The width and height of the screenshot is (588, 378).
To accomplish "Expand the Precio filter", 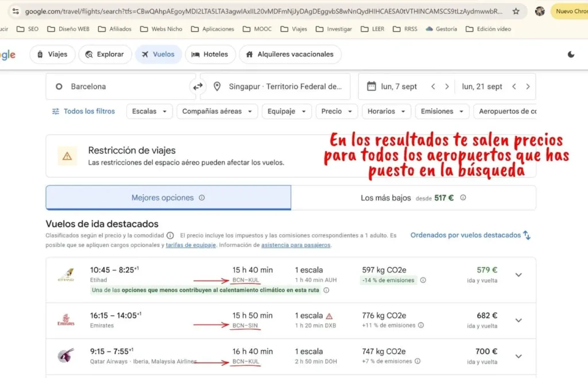I will click(x=336, y=111).
